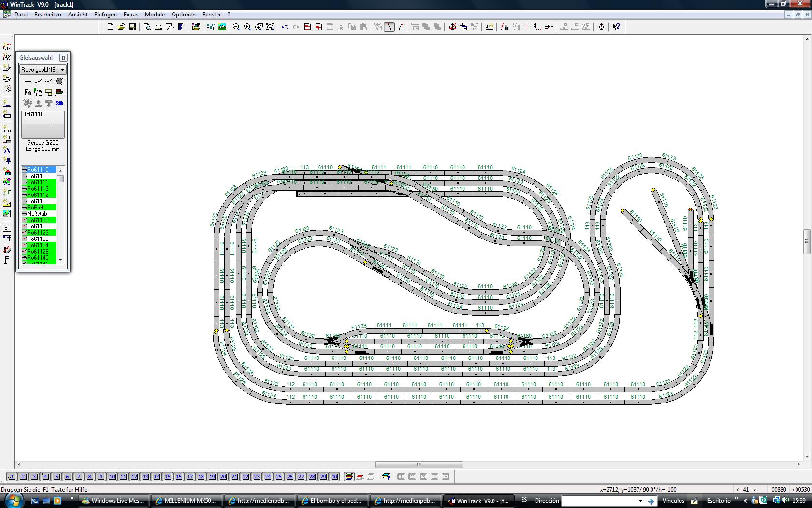Open the Einfügen menu
The width and height of the screenshot is (812, 508).
105,15
